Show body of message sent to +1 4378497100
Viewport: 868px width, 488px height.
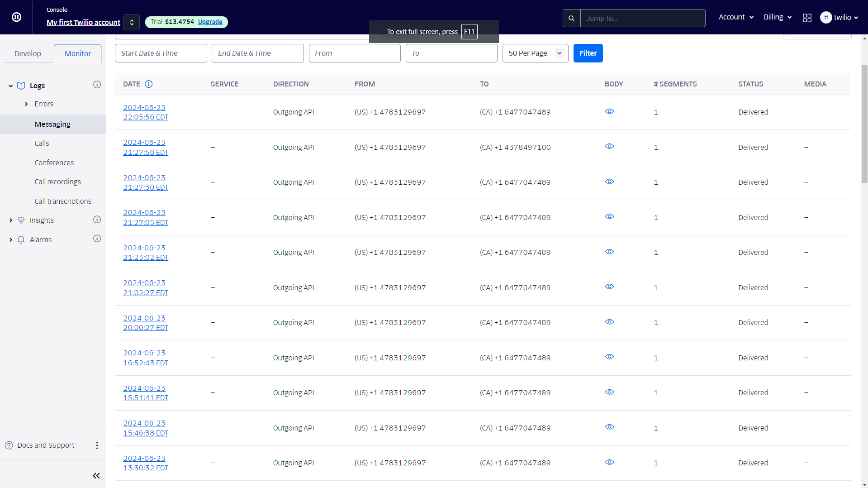pyautogui.click(x=609, y=146)
